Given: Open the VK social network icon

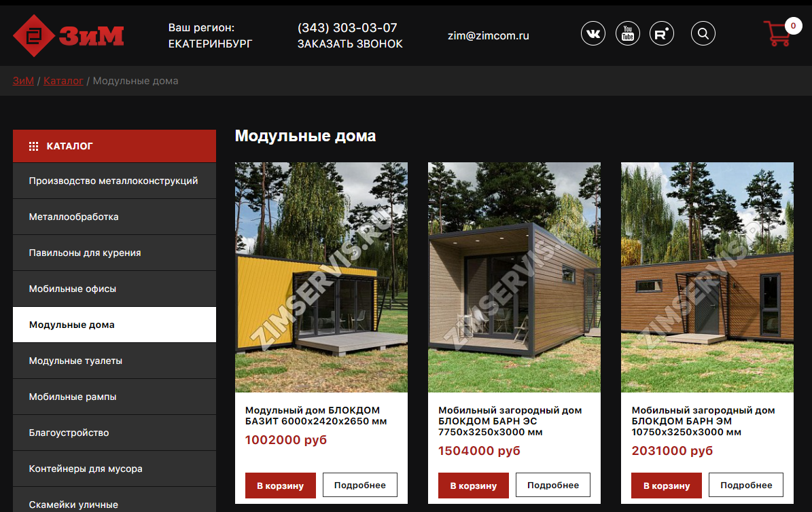Looking at the screenshot, I should tap(593, 34).
